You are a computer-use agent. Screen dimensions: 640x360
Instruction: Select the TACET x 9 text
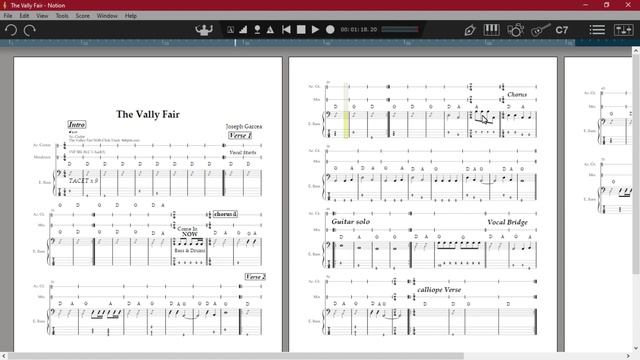pos(83,180)
